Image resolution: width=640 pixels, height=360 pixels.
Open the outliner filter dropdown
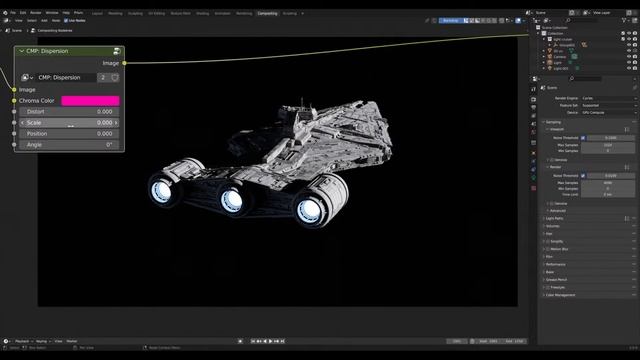[625, 20]
